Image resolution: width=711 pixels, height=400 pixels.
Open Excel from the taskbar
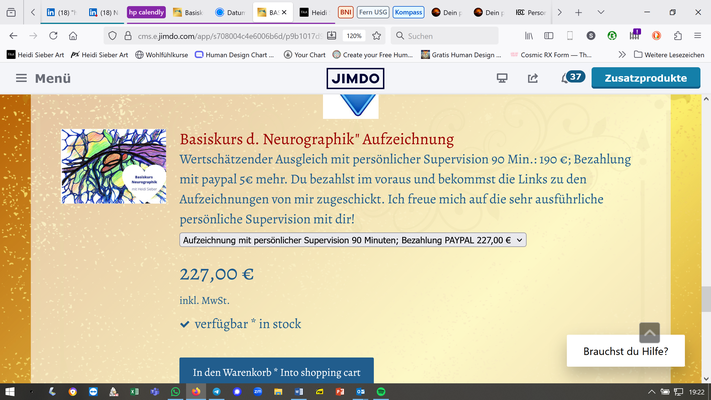134,391
